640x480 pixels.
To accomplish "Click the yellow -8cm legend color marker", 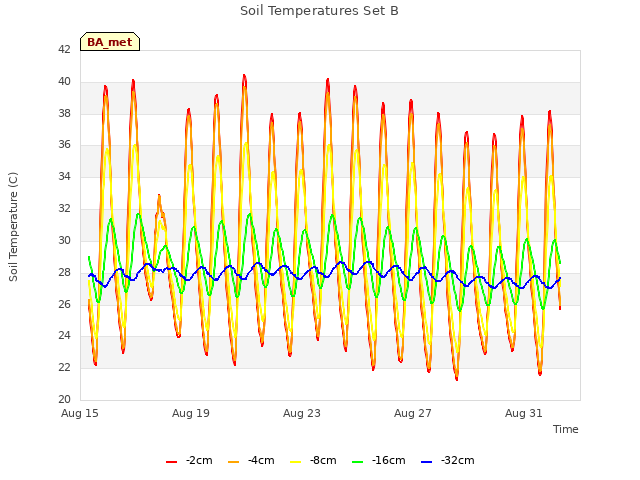I will tap(296, 462).
